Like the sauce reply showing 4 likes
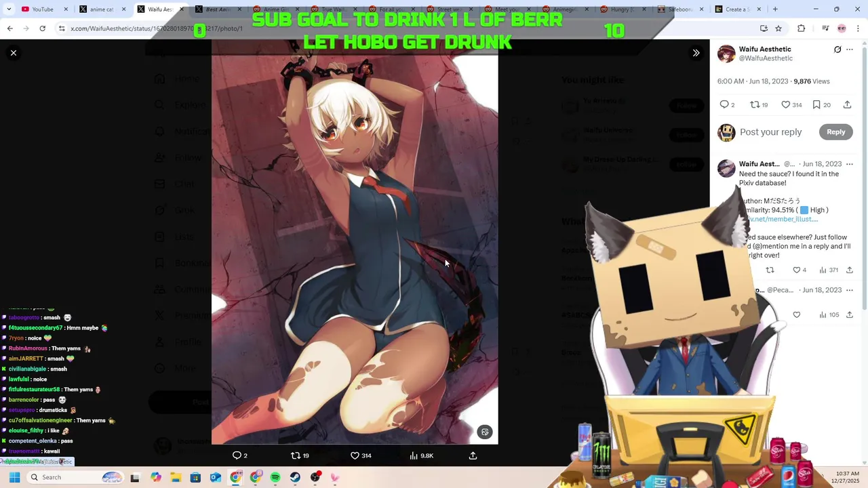Viewport: 868px width, 488px height. click(x=797, y=270)
